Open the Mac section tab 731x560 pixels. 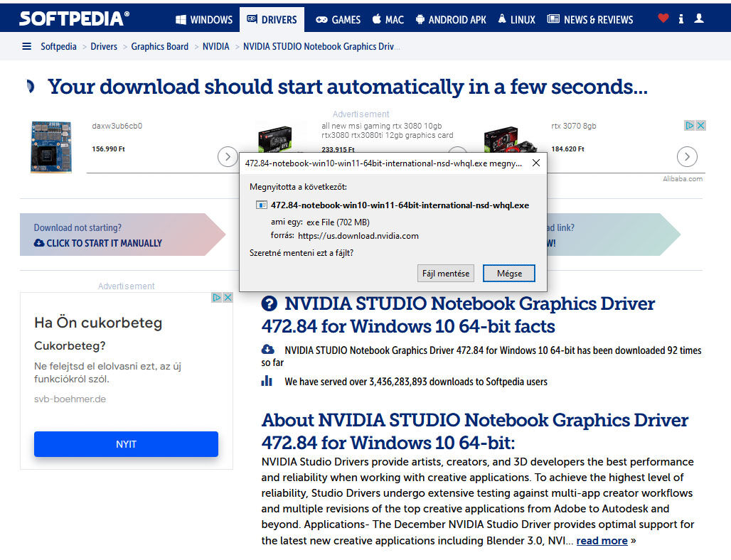388,20
